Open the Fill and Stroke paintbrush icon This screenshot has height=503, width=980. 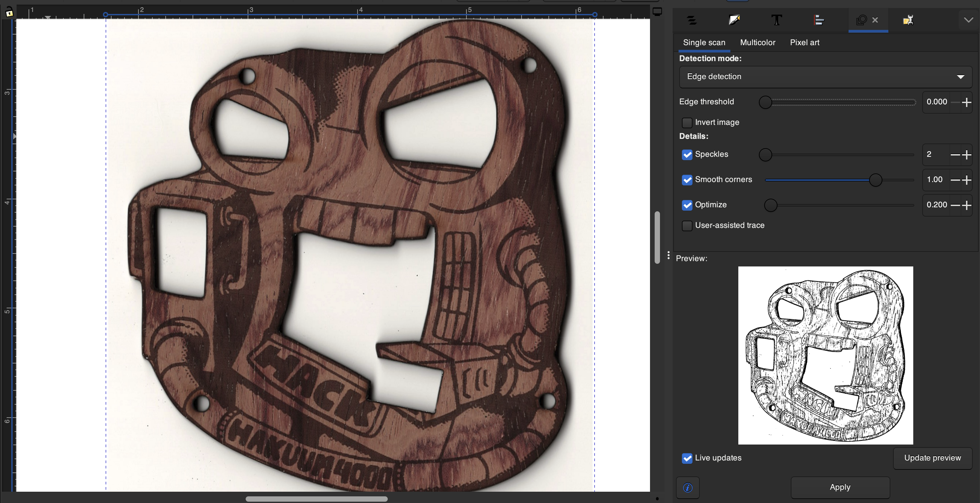point(734,20)
